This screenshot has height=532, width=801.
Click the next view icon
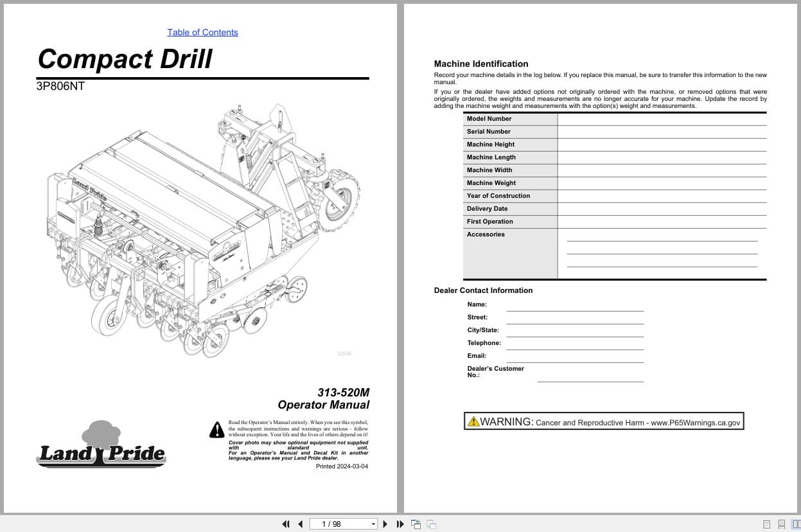click(431, 524)
